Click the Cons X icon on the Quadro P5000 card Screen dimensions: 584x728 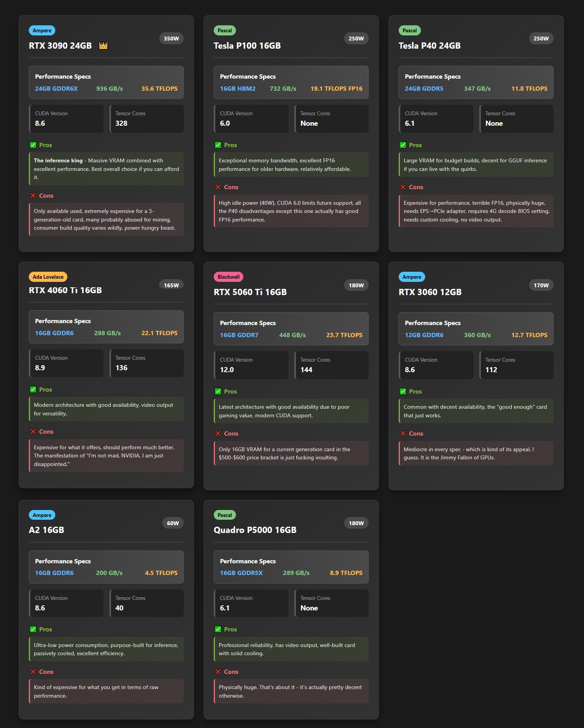point(218,672)
